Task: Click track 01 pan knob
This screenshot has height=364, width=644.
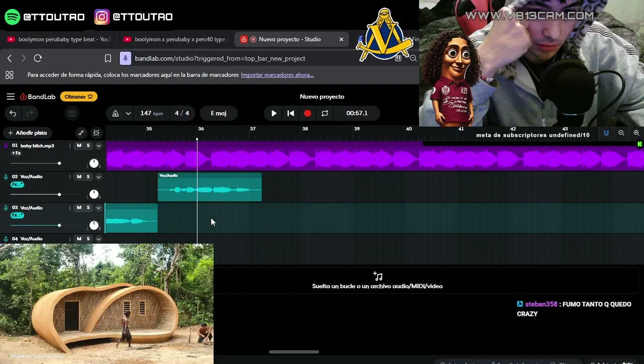Action: (x=94, y=163)
